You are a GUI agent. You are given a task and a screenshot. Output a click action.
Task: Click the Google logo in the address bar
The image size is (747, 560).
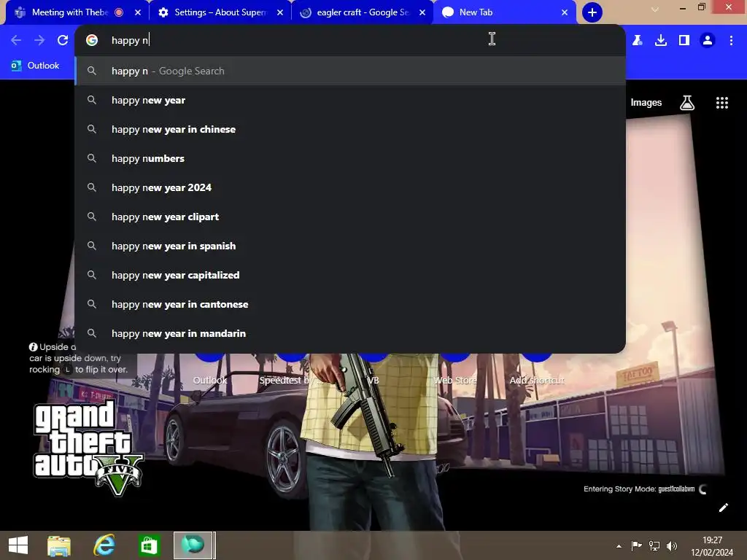coord(92,41)
